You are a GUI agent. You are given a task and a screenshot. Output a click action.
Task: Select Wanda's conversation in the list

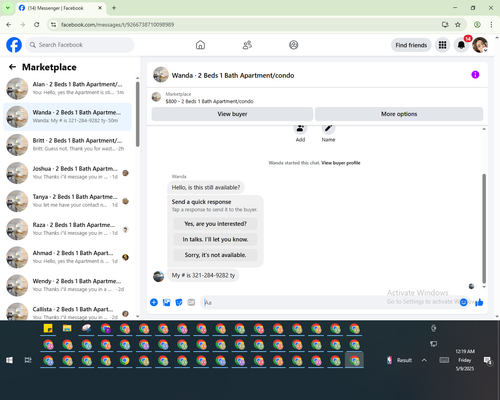67,117
